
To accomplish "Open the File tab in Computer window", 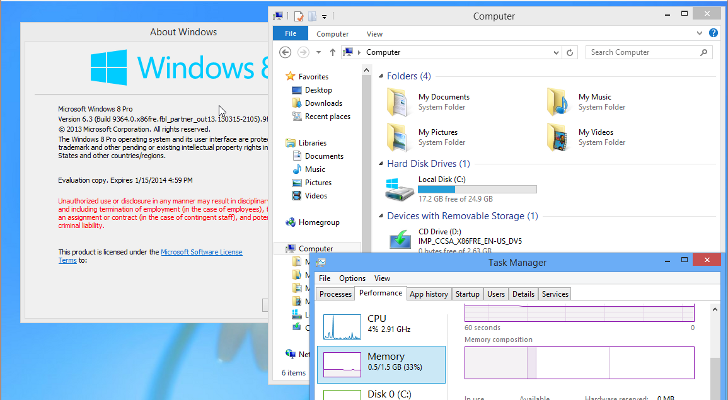I will (x=290, y=33).
